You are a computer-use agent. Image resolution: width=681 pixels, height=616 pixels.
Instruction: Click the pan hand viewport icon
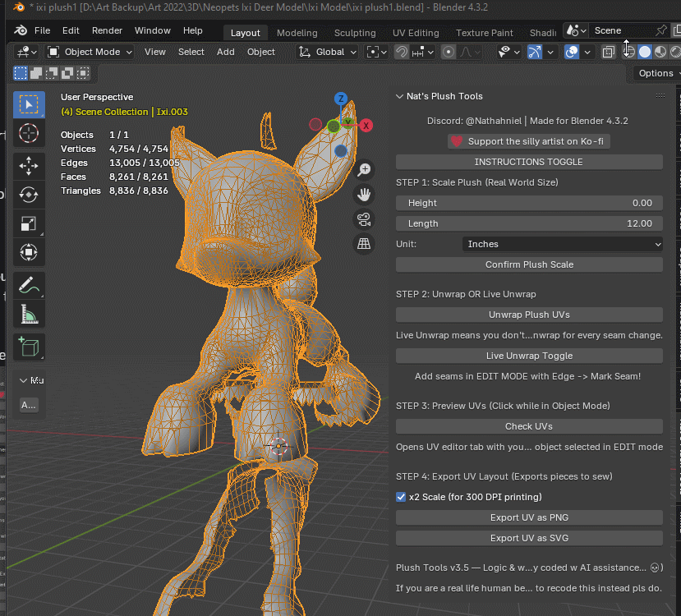point(364,195)
